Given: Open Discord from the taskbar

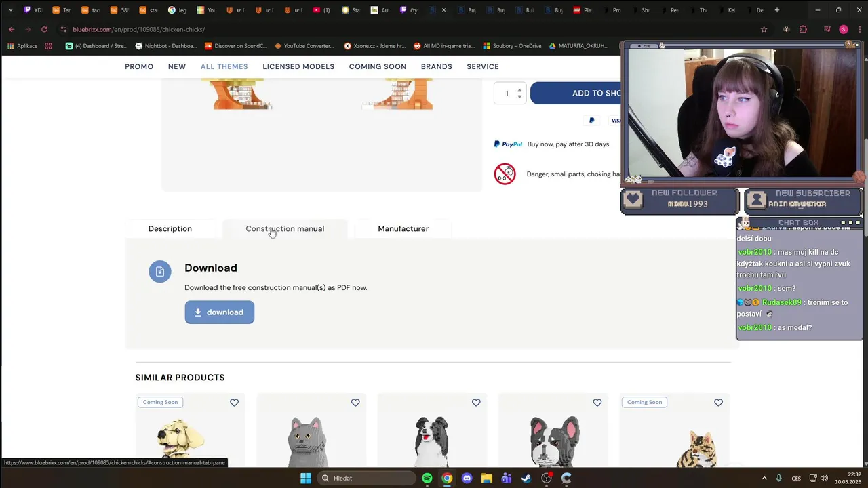Looking at the screenshot, I should (x=467, y=478).
